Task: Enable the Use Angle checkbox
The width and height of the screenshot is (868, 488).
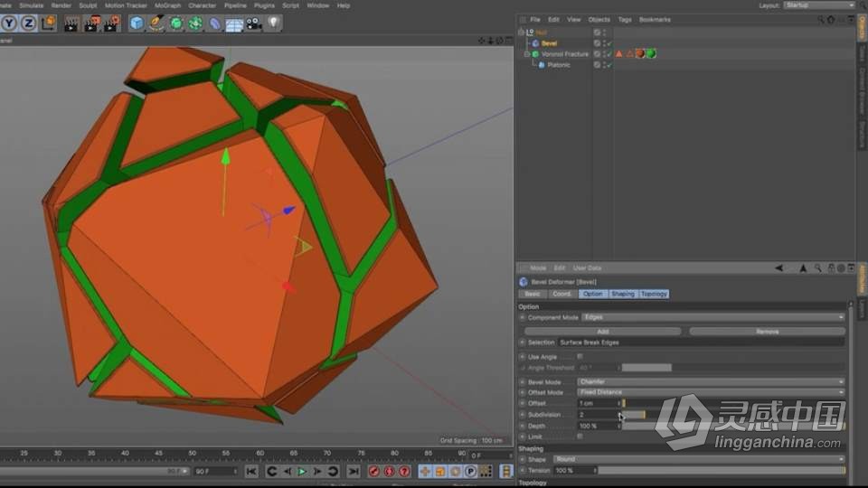Action: click(x=580, y=356)
